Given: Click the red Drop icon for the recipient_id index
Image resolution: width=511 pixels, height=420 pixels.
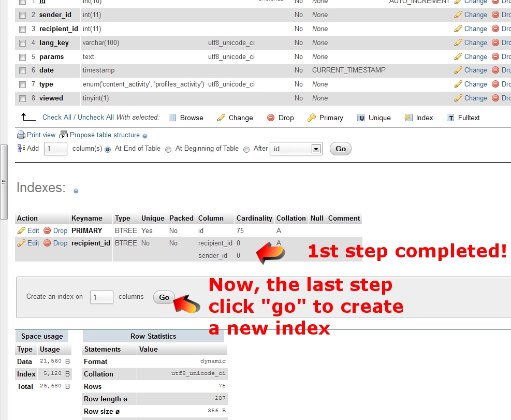Looking at the screenshot, I should (47, 243).
